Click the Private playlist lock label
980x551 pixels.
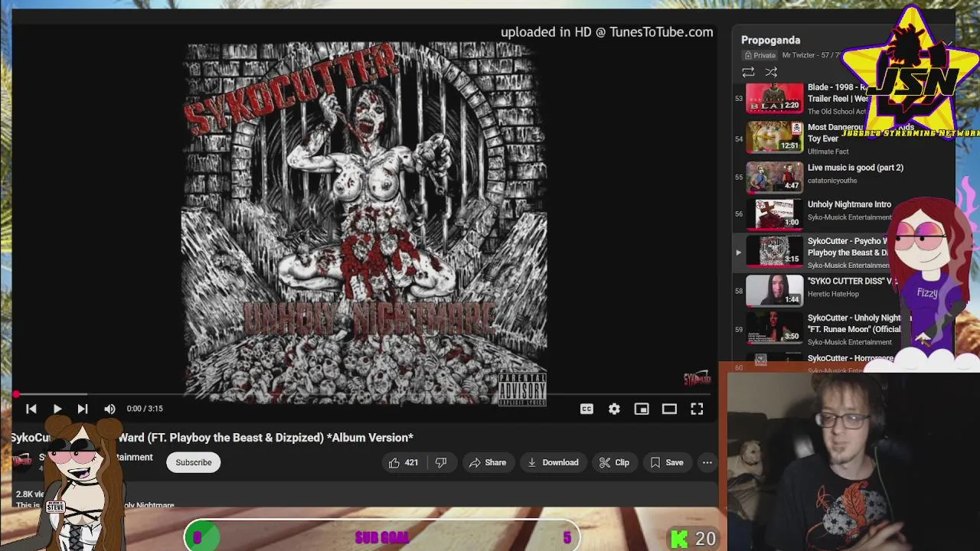tap(759, 55)
